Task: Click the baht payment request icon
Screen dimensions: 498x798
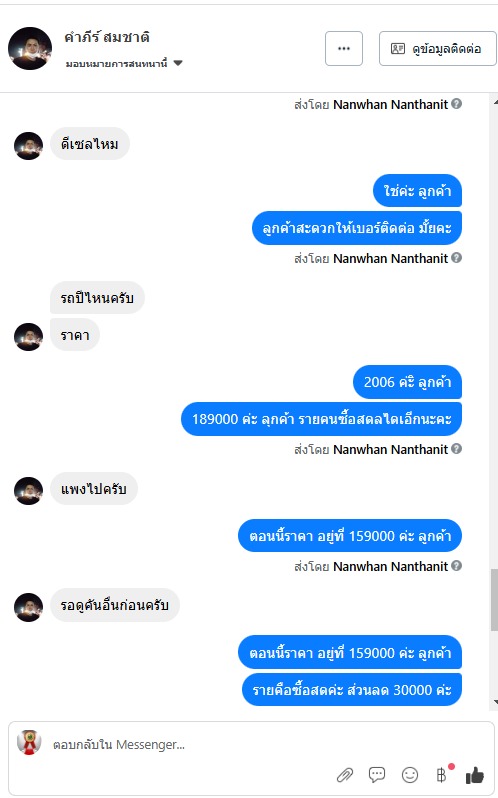Action: (442, 775)
